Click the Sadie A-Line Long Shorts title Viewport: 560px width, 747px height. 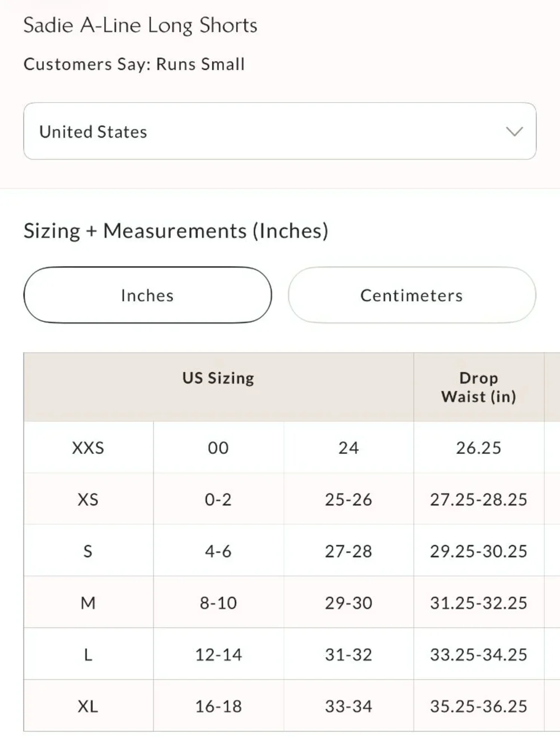click(140, 26)
